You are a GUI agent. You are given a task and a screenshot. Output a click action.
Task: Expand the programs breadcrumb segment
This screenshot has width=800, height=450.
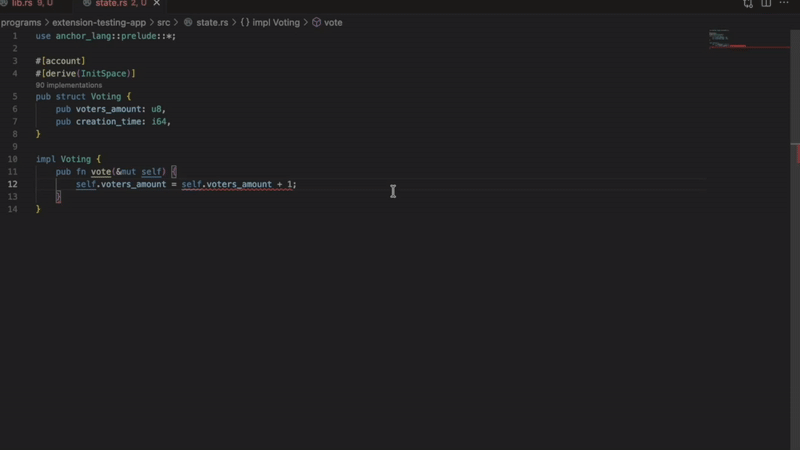[21, 22]
